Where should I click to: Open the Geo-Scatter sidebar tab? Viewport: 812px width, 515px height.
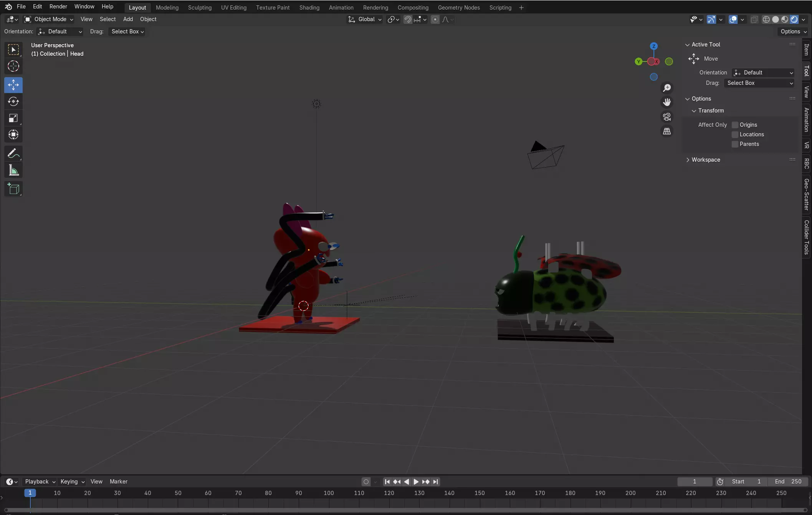click(807, 194)
